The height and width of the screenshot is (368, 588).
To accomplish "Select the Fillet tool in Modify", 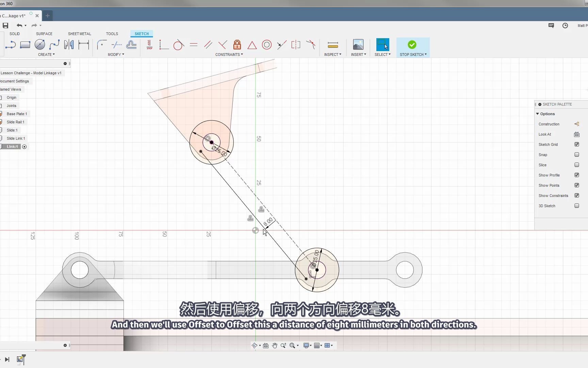I will [x=102, y=45].
